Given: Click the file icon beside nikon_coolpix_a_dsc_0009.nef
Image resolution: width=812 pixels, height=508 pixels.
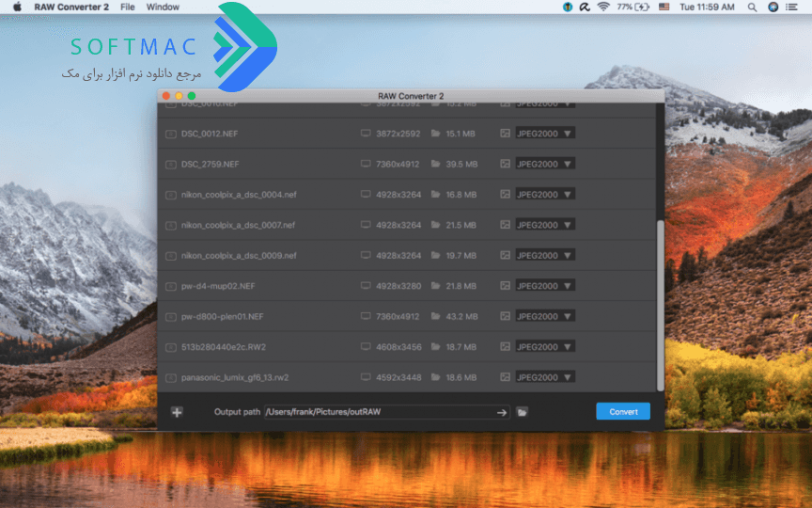Looking at the screenshot, I should (171, 256).
